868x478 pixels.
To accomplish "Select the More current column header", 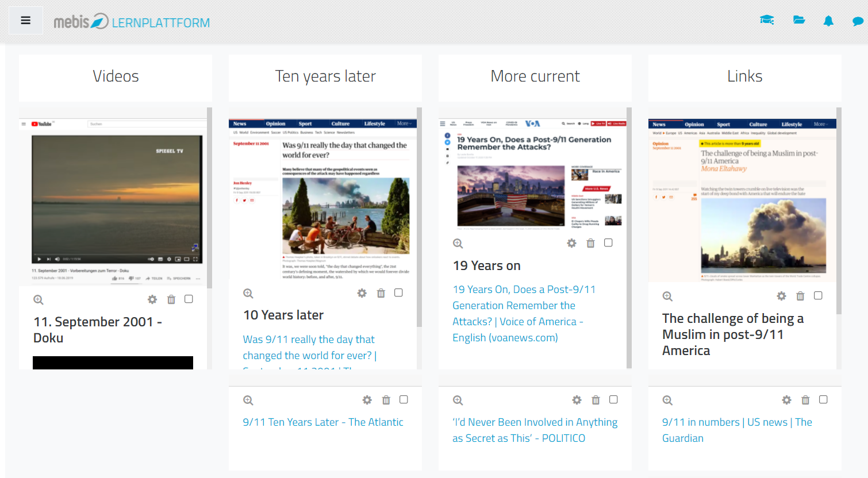I will 535,76.
